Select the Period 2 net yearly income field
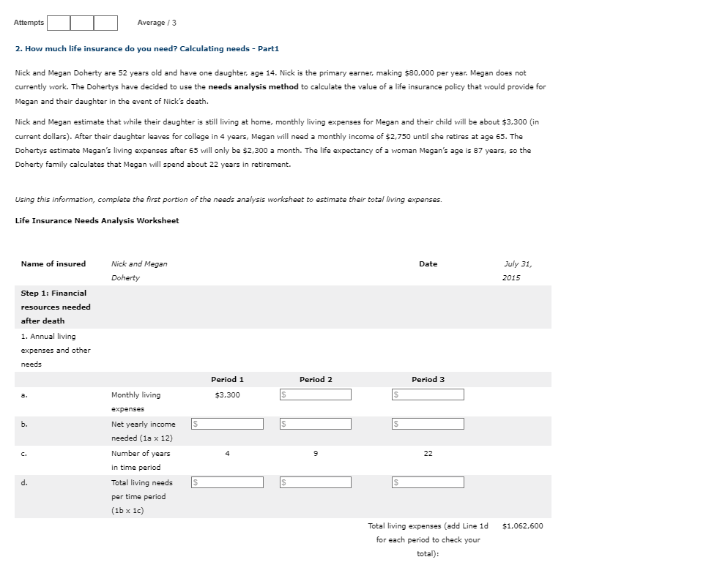 coord(315,423)
